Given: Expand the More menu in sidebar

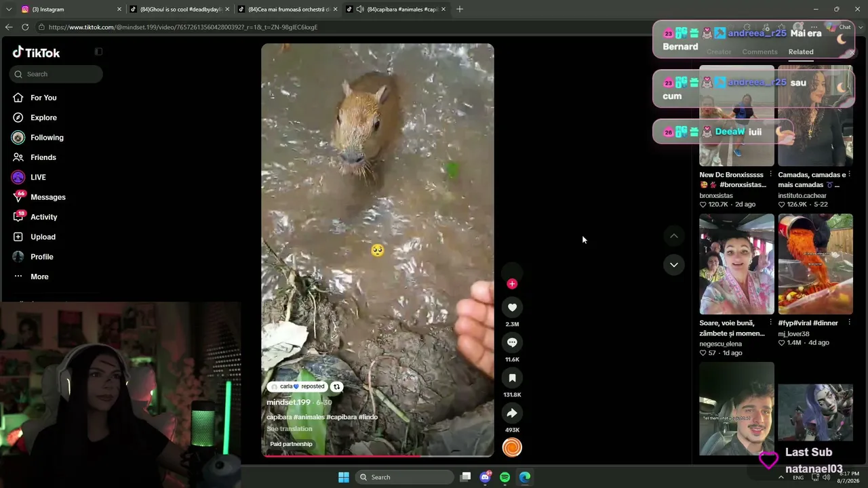Looking at the screenshot, I should tap(39, 277).
